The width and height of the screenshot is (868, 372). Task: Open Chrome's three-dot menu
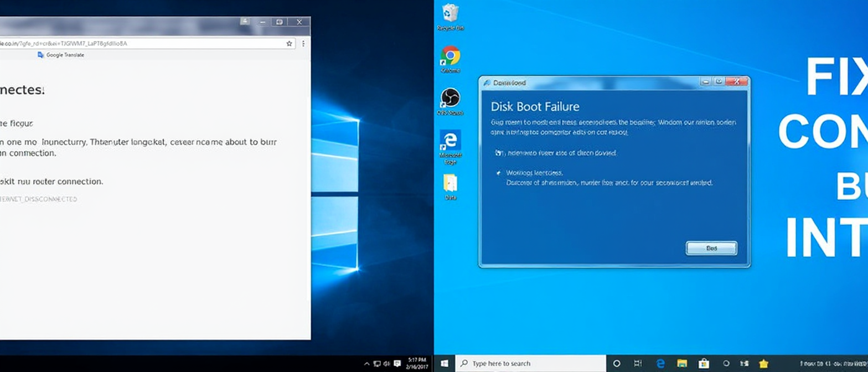303,43
